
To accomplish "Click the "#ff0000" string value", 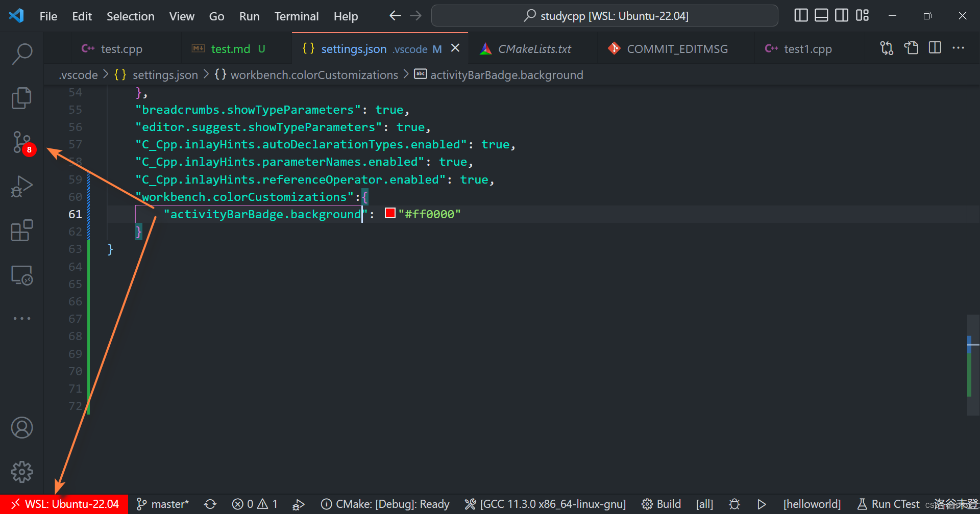I will pos(429,214).
